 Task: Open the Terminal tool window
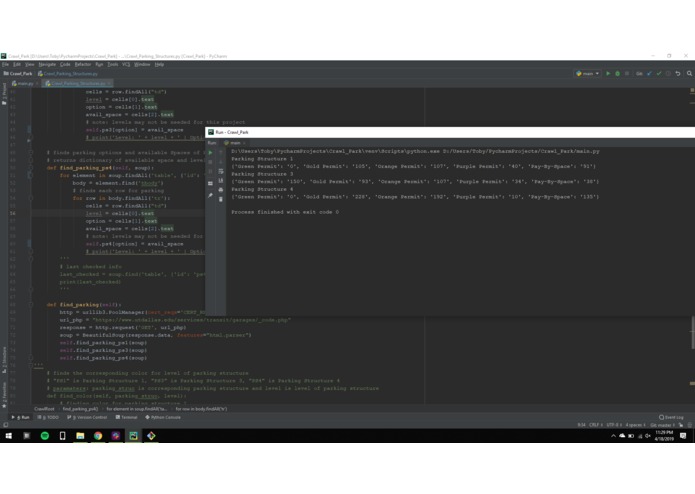pos(126,417)
